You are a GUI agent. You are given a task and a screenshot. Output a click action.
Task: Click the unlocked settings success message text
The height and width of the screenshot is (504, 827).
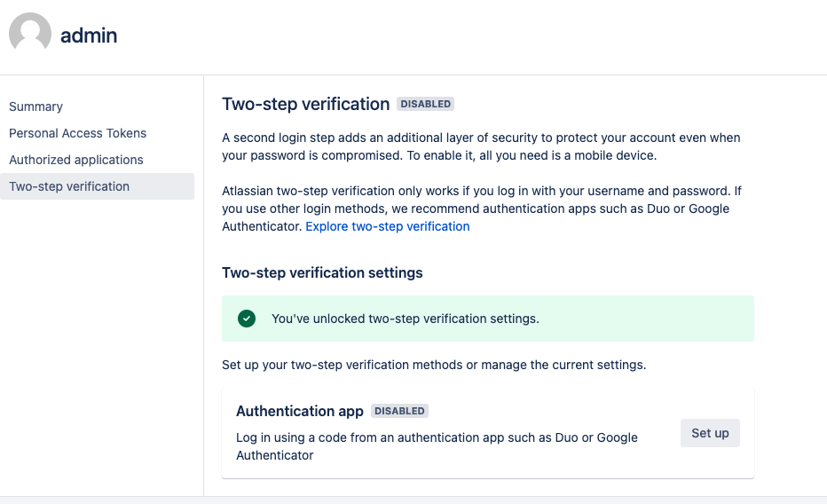[x=405, y=319]
